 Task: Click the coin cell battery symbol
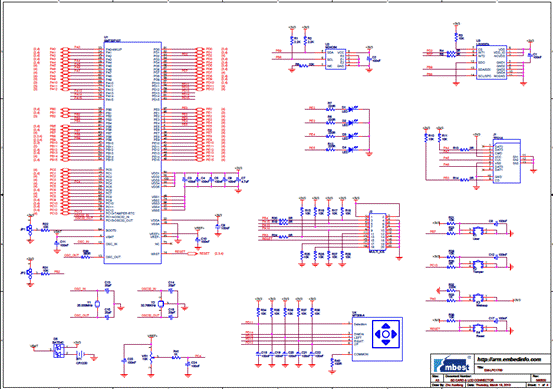(81, 354)
